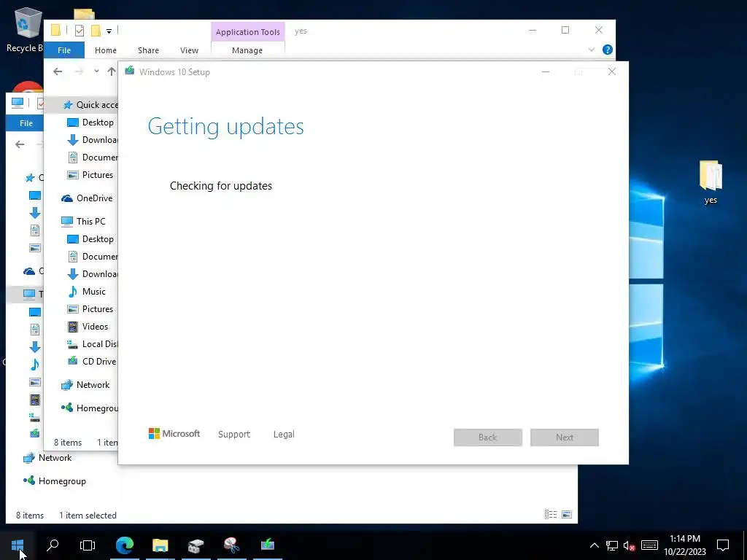Open recent locations dropdown in yes Explorer
This screenshot has height=560, width=747.
[96, 71]
